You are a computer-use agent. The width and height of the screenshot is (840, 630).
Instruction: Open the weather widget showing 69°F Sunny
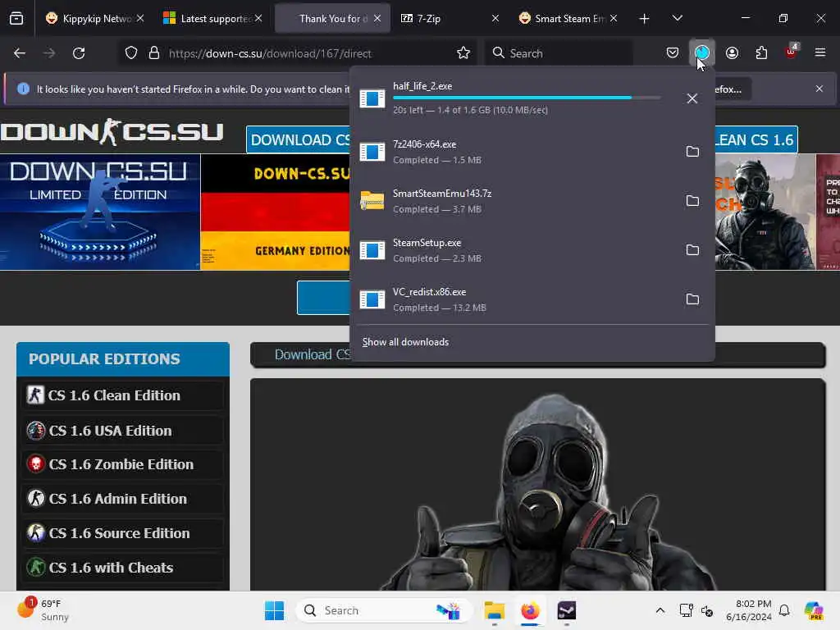click(x=43, y=610)
